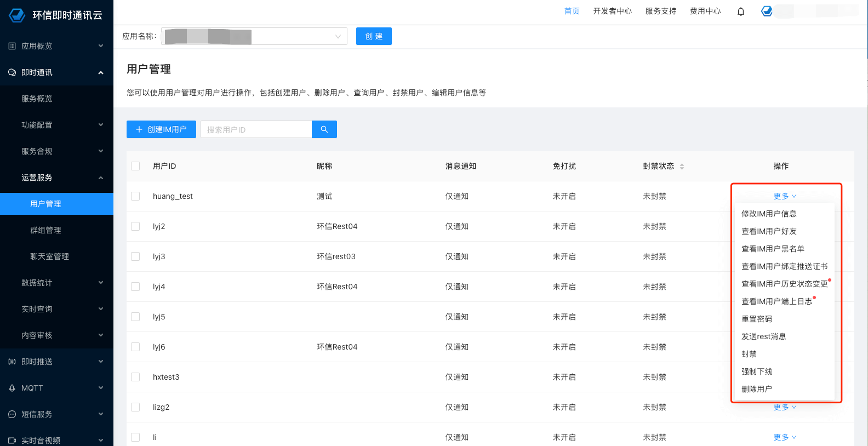Click the 应用概览 sidebar icon
The height and width of the screenshot is (446, 868).
click(12, 46)
